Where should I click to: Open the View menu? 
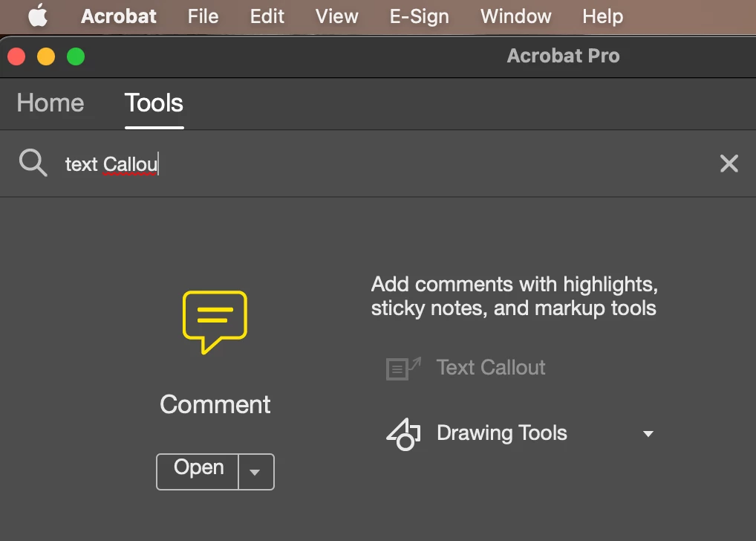pos(337,16)
